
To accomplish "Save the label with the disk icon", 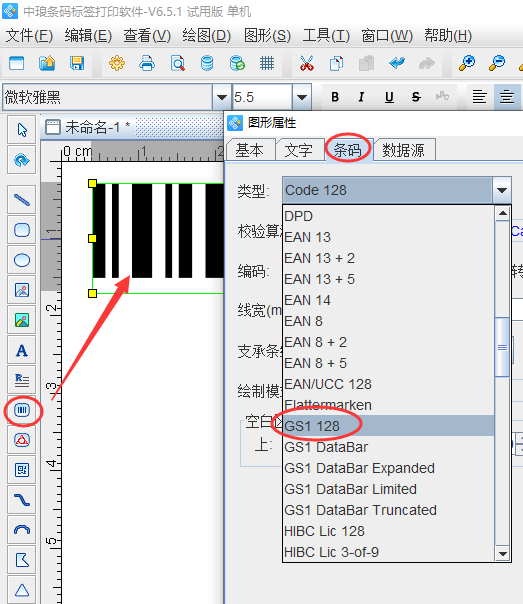I will pos(77,63).
